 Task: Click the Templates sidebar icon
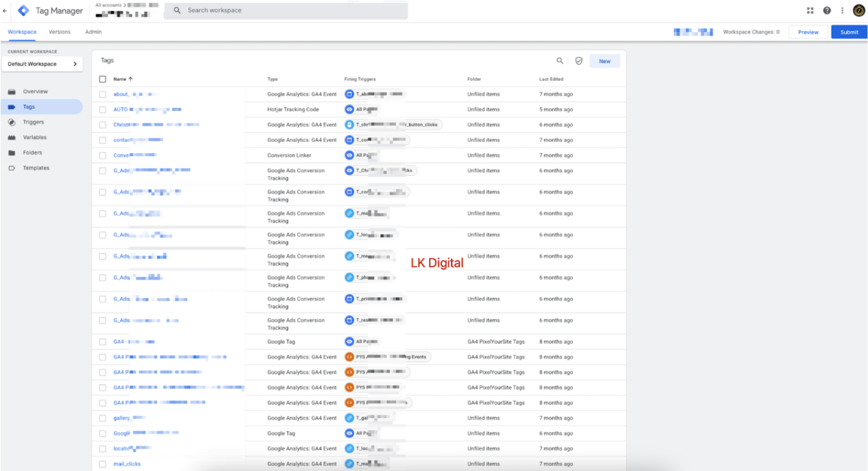pyautogui.click(x=12, y=168)
